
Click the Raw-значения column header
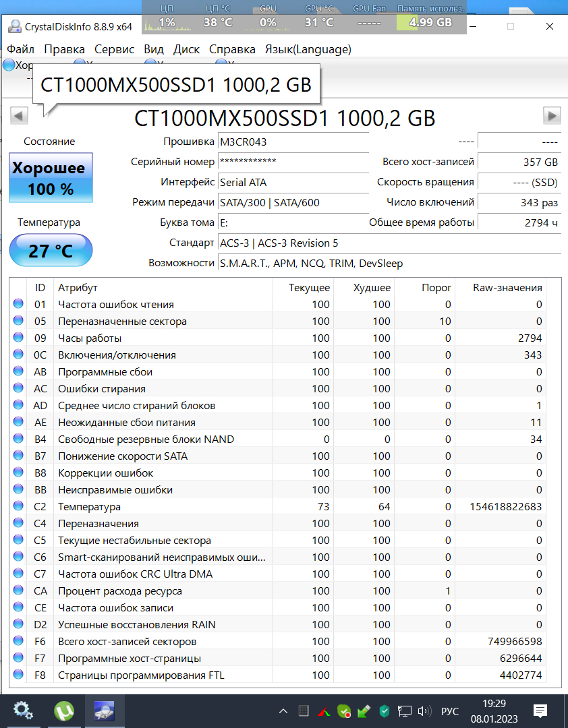point(507,288)
